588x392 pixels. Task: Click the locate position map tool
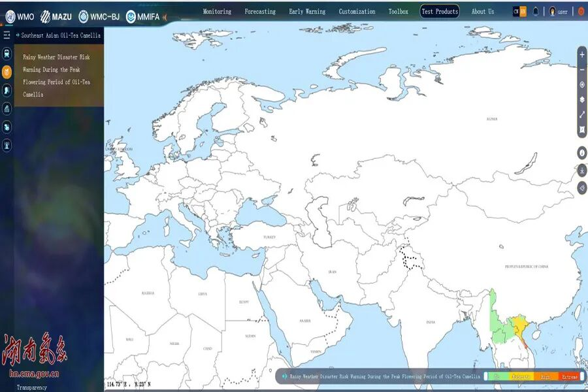coord(581,85)
